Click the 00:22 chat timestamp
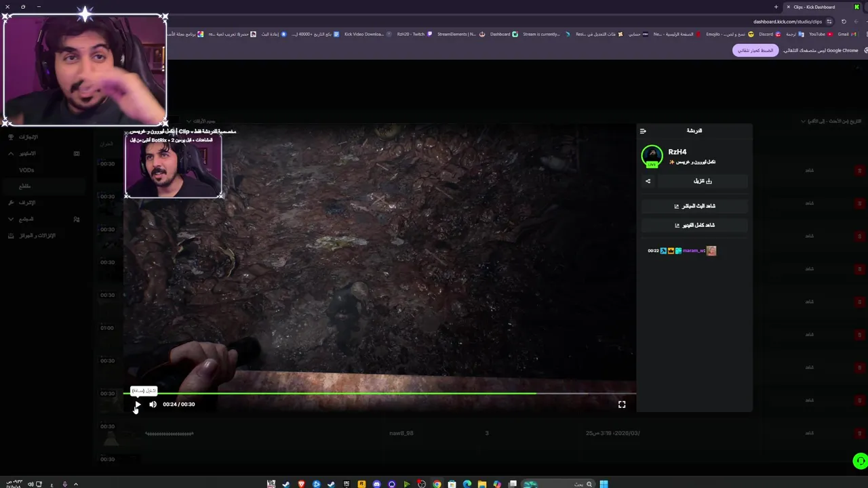Screen dimensions: 868x488 click(653, 251)
